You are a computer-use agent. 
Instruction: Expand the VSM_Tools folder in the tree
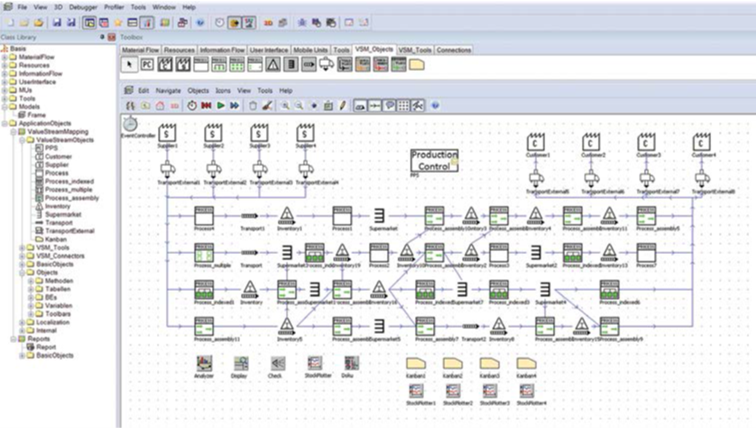click(x=22, y=248)
